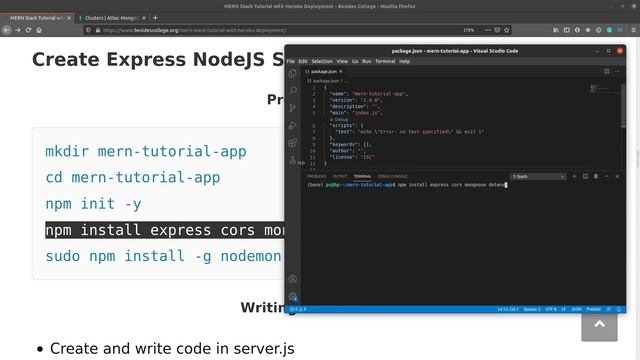The image size is (640, 360).
Task: Open the Search view in VS Code
Action: 293,91
